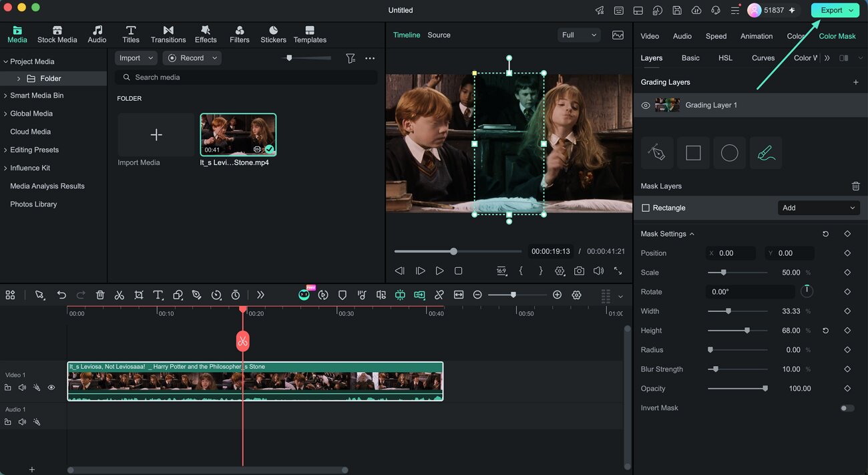Select the It_s Levi...Stone.mp4 thumbnail
The width and height of the screenshot is (868, 475).
pyautogui.click(x=238, y=134)
